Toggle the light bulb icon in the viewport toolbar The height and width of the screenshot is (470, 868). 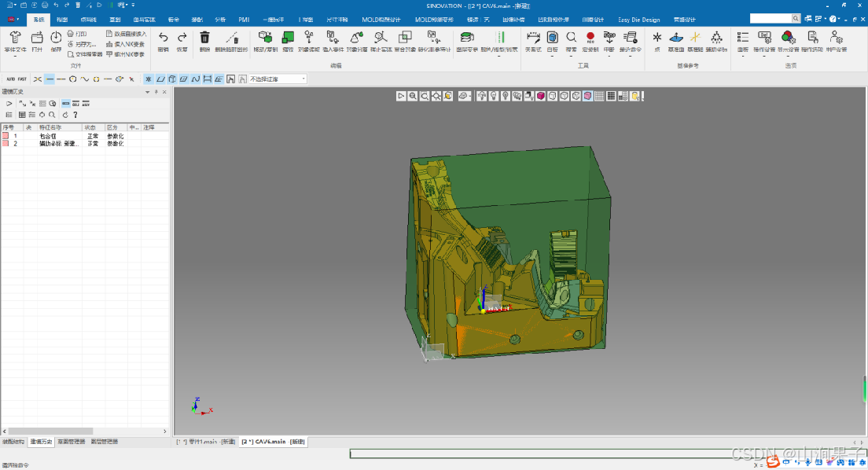(493, 95)
